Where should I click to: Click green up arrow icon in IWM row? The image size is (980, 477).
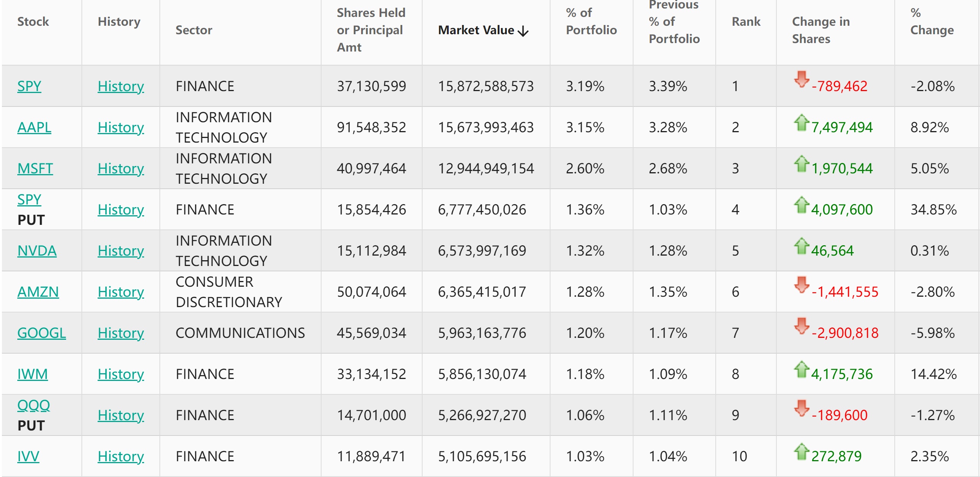[801, 370]
